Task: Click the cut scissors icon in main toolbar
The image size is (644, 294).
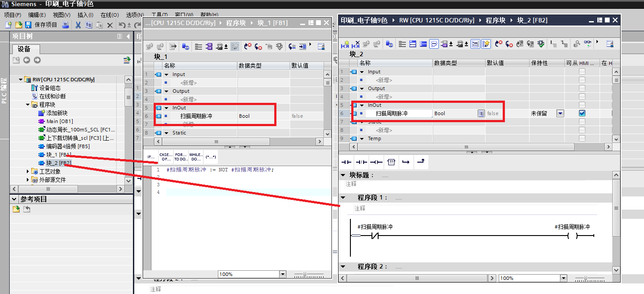Action: point(78,25)
